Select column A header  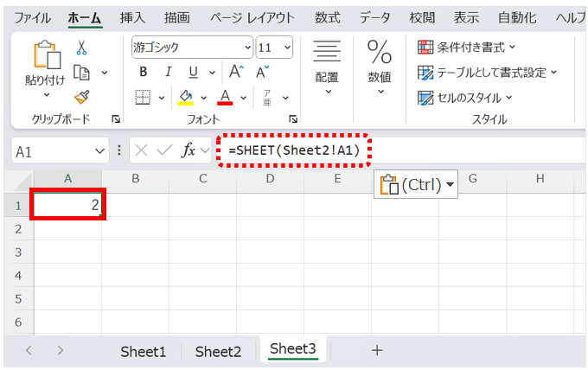point(67,179)
